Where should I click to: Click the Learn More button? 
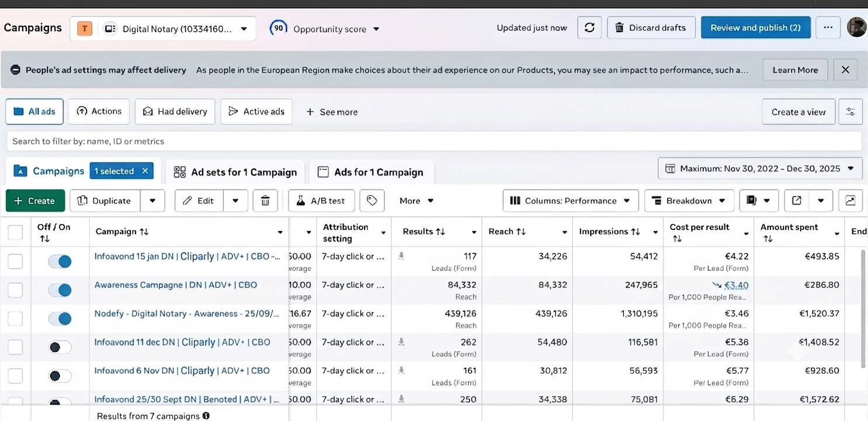click(795, 70)
